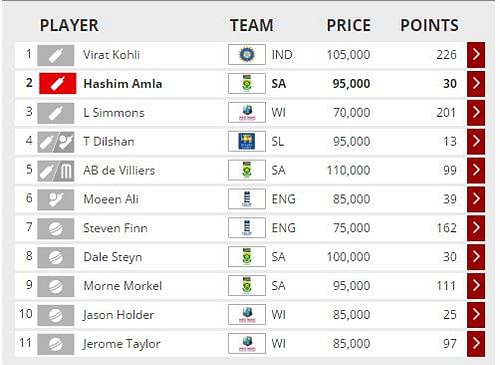This screenshot has height=365, width=500.
Task: Click the ball icon next to Steven Finn
Action: 56,229
